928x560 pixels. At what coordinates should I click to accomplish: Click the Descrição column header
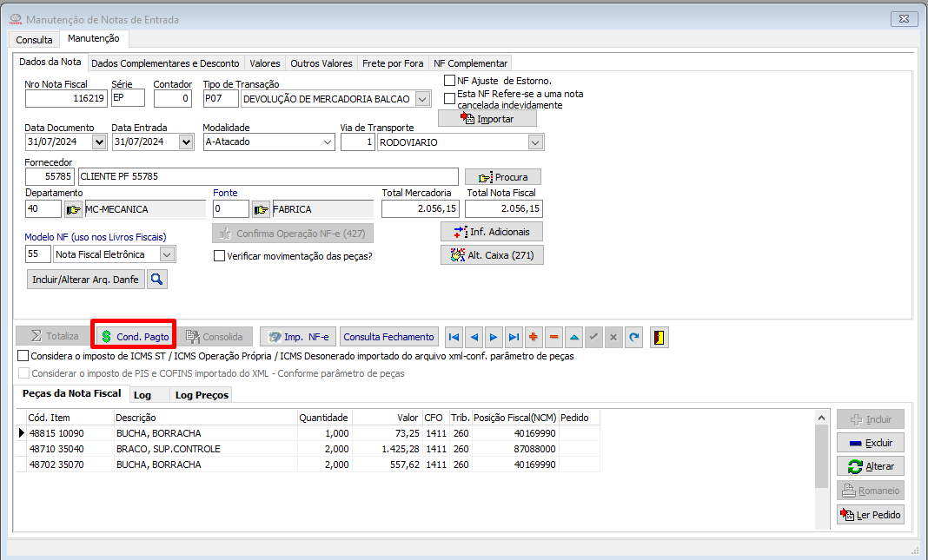(205, 418)
